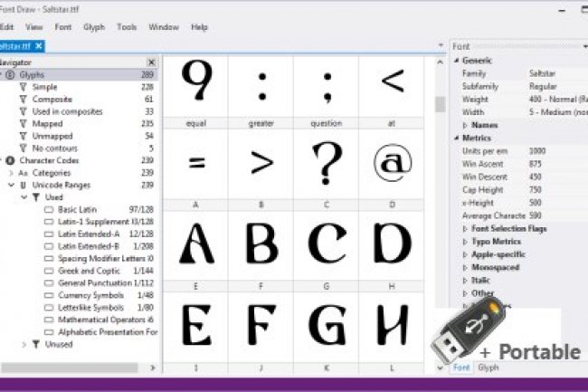The image size is (588, 392).
Task: Select the Simple glyphs filter icon
Action: click(23, 87)
